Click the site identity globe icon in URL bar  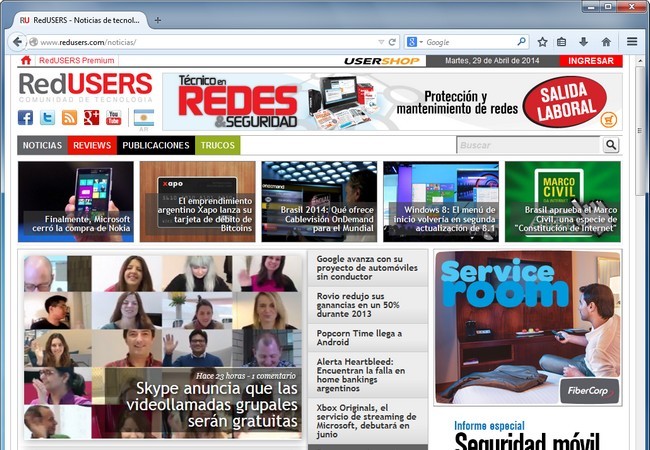tap(34, 42)
